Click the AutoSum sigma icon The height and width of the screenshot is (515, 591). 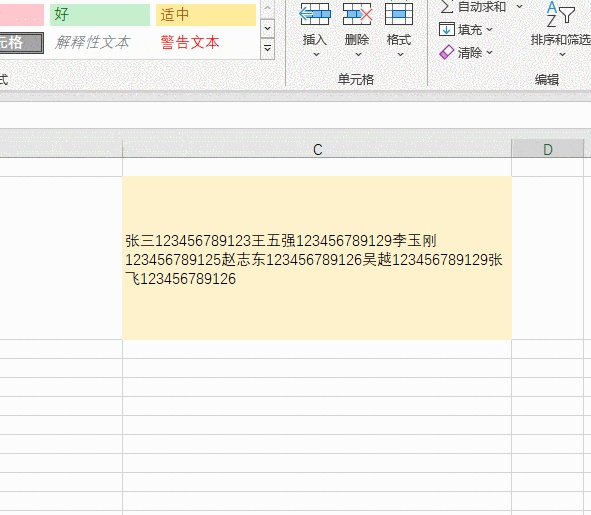447,6
